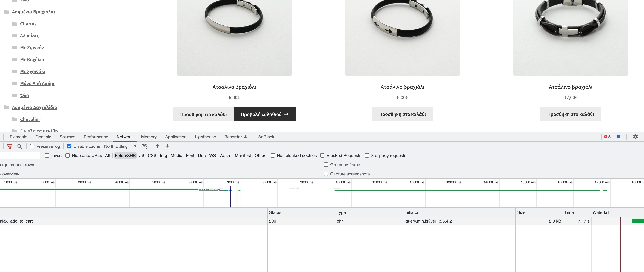Open the network search magnifier icon

[19, 146]
